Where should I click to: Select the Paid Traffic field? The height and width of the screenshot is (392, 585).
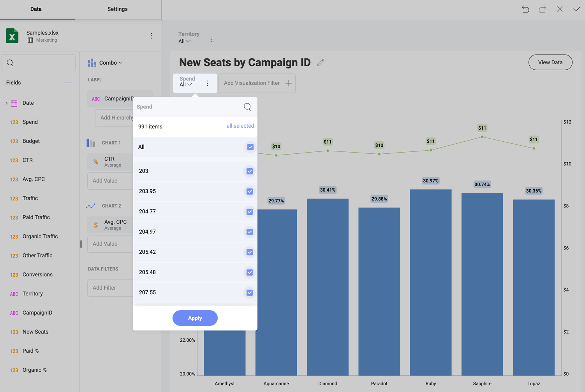[36, 217]
